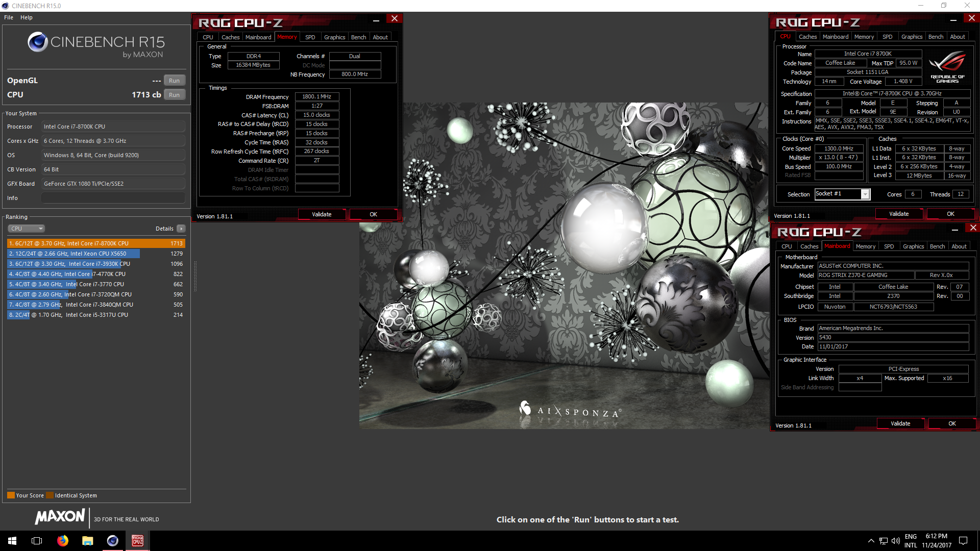Click Validate in the CPU tab CPU-Z window
The image size is (980, 551).
tap(899, 214)
